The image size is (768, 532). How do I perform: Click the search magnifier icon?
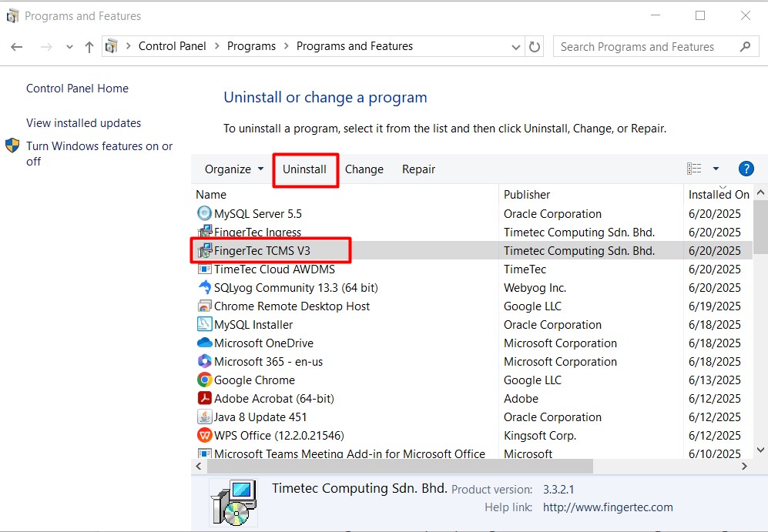tap(745, 46)
